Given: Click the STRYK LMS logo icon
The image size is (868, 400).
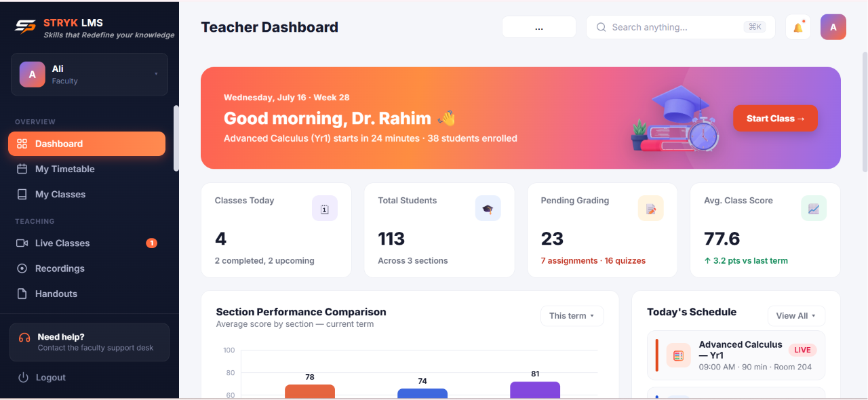Looking at the screenshot, I should coord(26,26).
